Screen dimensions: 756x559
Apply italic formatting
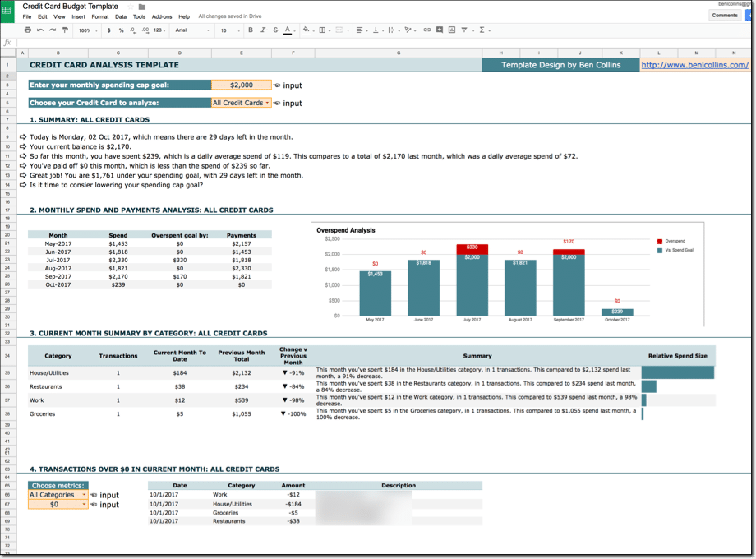click(263, 31)
